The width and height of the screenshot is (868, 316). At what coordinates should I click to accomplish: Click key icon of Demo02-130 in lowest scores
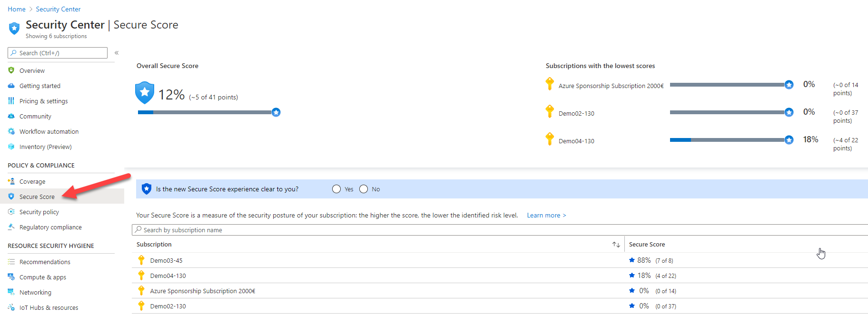(x=550, y=111)
